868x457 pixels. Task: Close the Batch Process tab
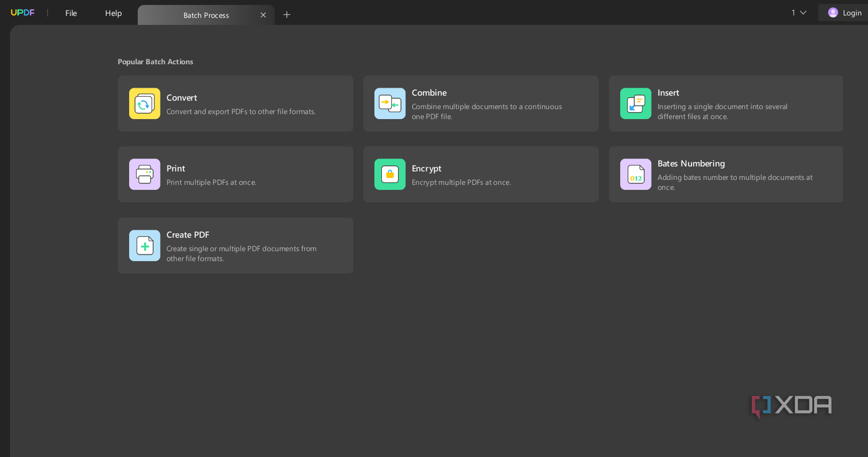tap(263, 15)
